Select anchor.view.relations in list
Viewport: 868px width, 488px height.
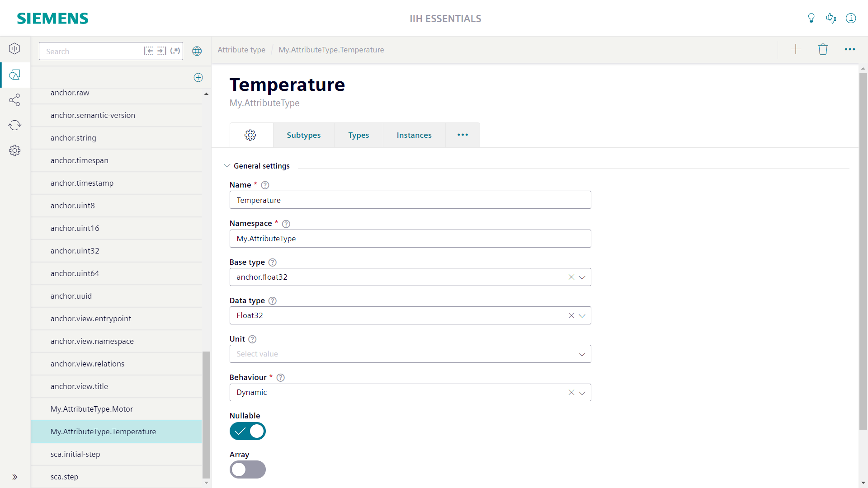[116, 364]
